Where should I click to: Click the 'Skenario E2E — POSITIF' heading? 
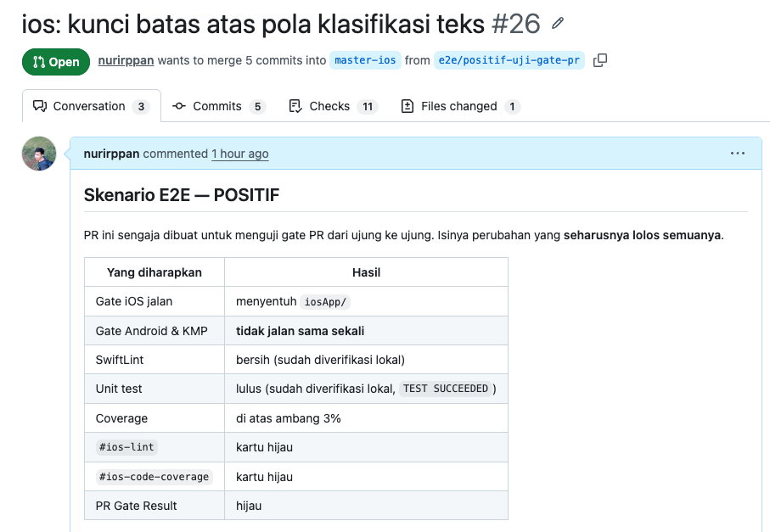[181, 195]
